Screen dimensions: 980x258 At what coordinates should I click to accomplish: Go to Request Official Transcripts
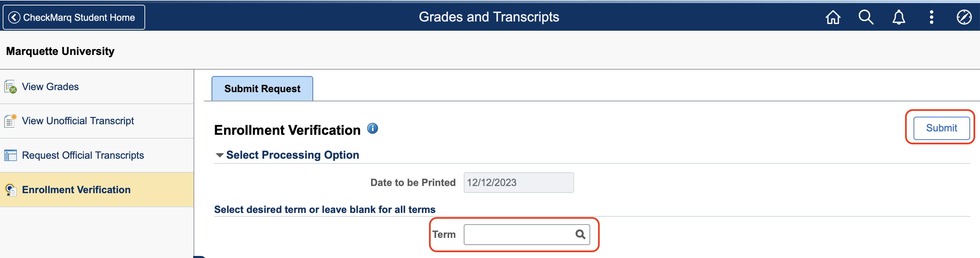83,156
